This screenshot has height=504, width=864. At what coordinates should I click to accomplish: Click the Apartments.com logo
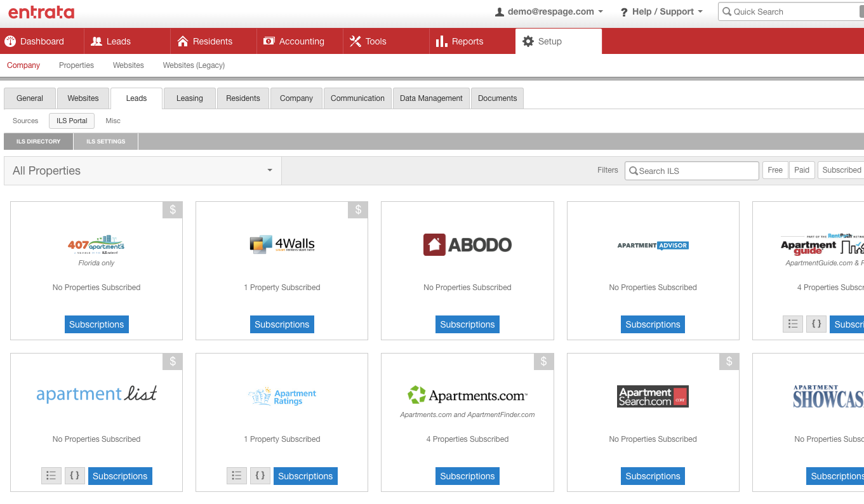[x=467, y=395]
